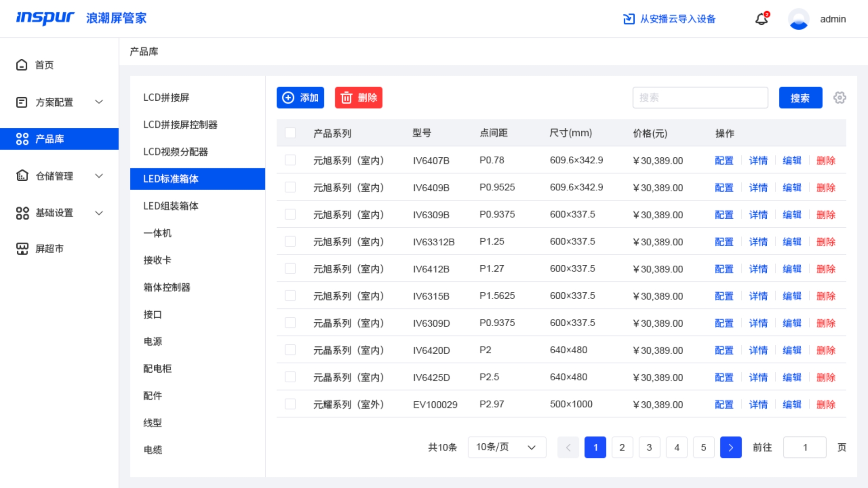868x488 pixels.
Task: Go to page 3
Action: tap(649, 447)
